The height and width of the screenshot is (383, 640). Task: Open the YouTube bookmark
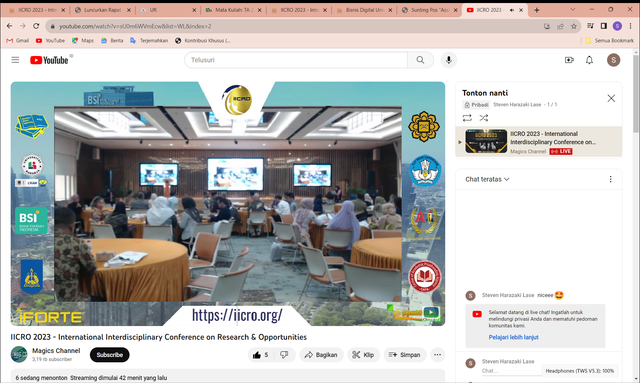click(x=50, y=41)
